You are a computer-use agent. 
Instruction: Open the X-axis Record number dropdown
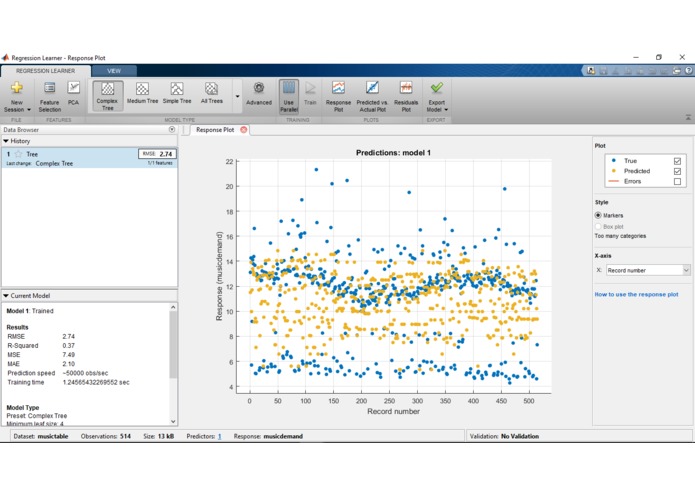click(648, 270)
